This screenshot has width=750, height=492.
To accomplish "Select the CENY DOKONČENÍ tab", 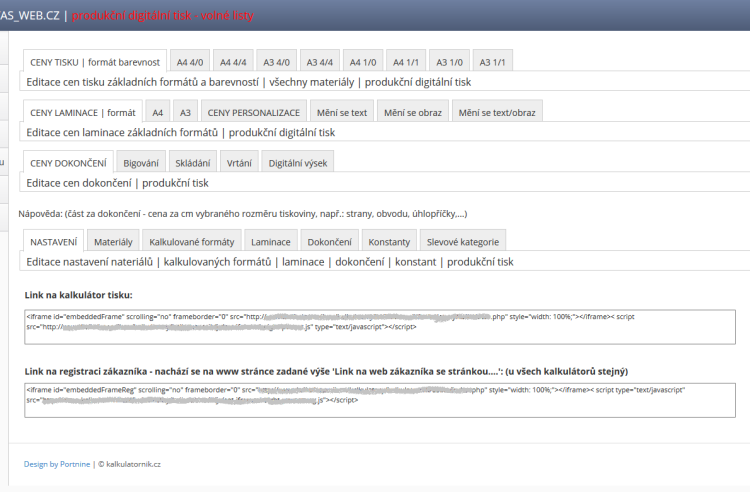I will tap(68, 163).
